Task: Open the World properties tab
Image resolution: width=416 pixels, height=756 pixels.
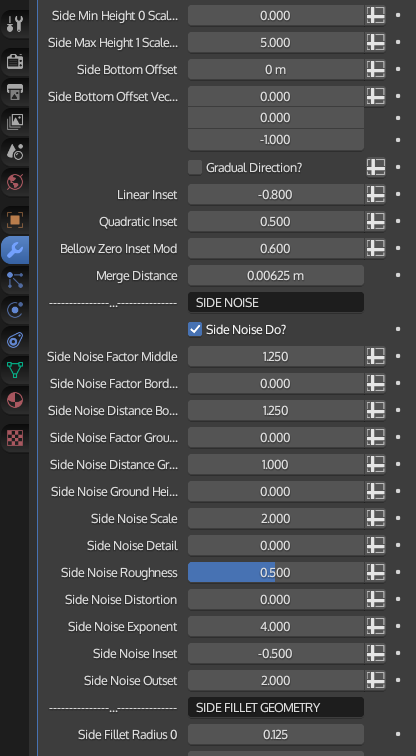Action: tap(15, 182)
